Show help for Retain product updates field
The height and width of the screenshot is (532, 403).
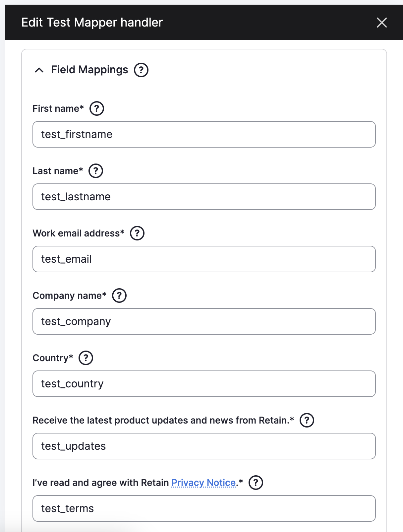pos(307,420)
